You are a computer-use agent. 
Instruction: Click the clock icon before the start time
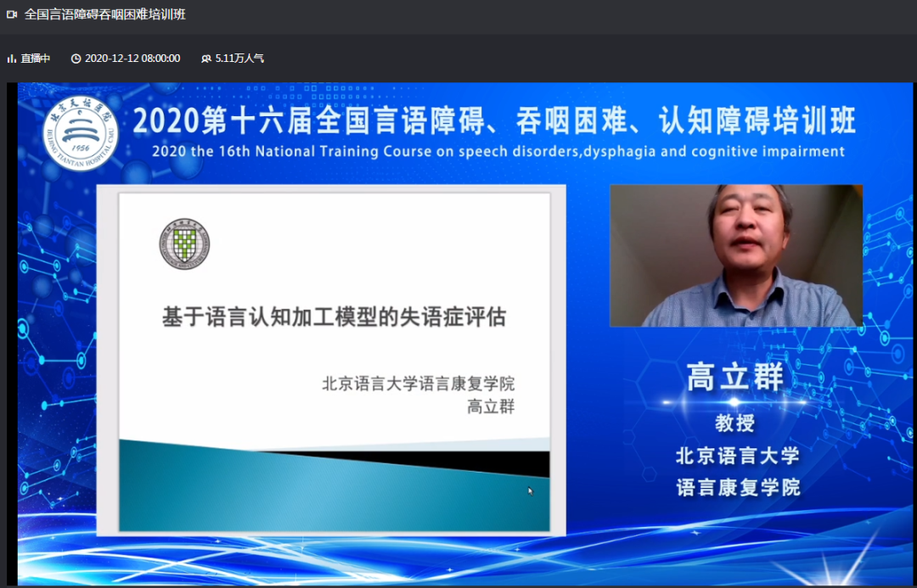click(76, 59)
